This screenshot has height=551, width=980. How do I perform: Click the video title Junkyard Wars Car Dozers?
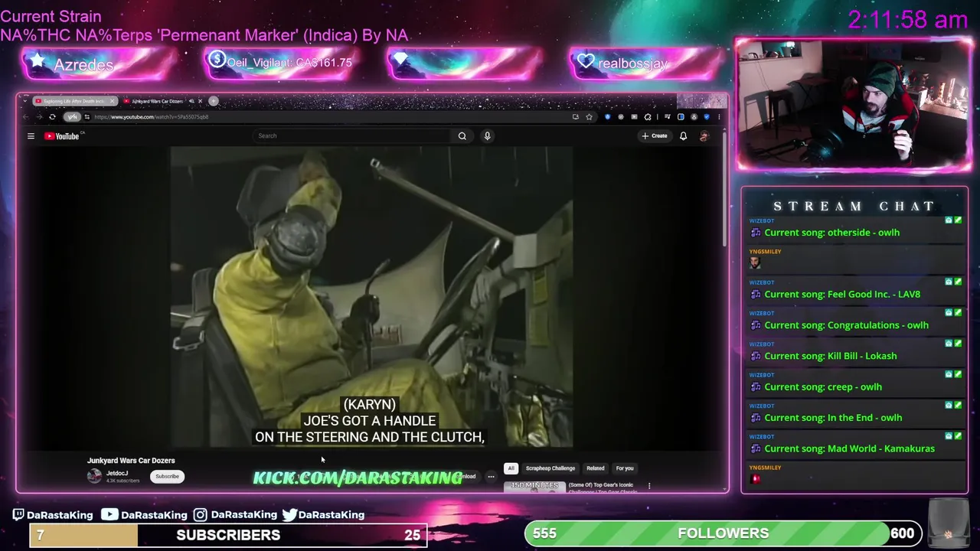(x=131, y=461)
